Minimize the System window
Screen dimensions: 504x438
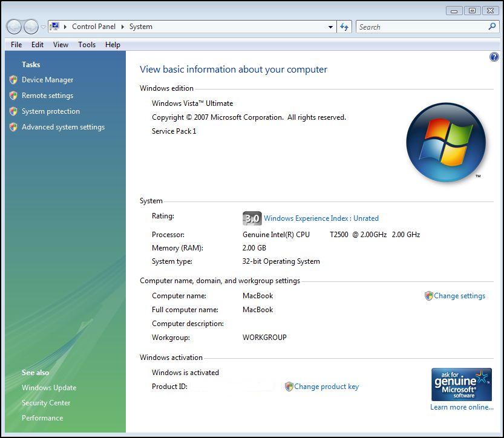point(454,11)
